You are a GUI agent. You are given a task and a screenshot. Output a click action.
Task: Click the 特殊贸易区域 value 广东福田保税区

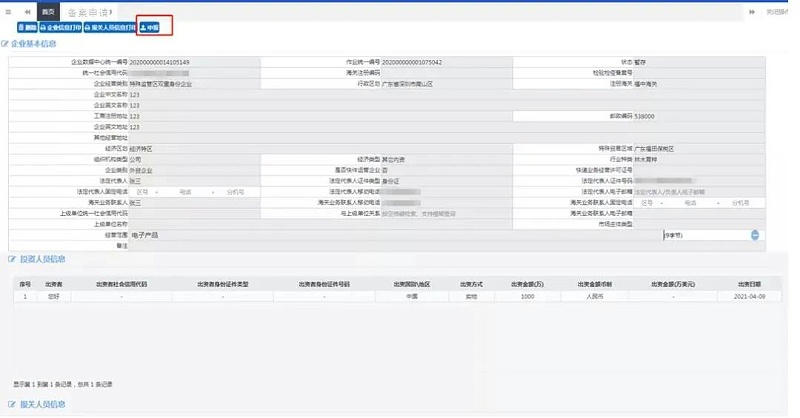(x=654, y=149)
